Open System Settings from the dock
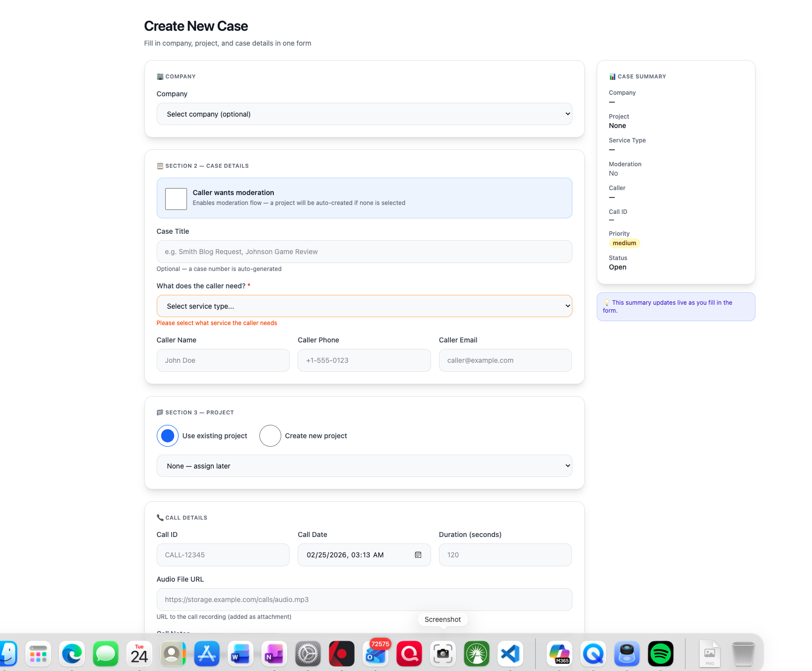Screen dimensions: 812x671 pyautogui.click(x=308, y=654)
